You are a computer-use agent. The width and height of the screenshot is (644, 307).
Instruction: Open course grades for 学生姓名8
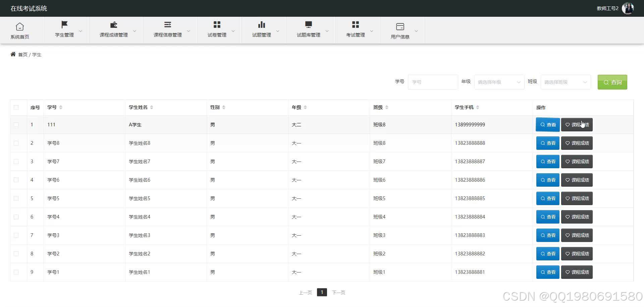pos(577,143)
